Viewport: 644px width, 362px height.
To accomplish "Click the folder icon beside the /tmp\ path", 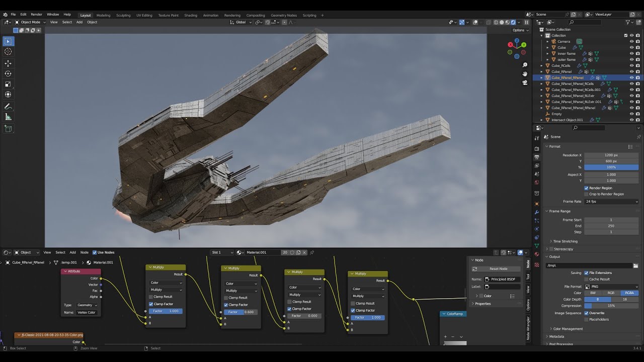I will point(635,265).
